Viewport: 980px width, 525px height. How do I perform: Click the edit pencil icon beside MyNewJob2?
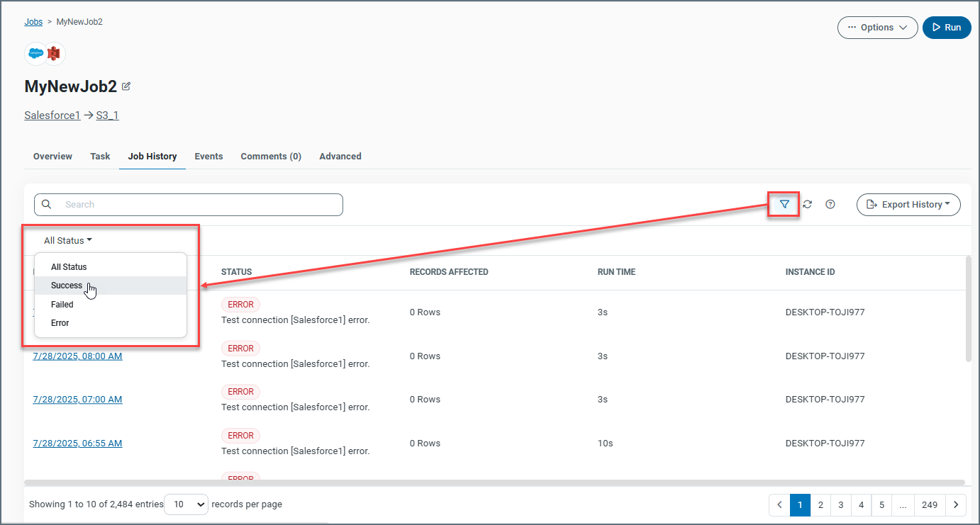tap(126, 86)
